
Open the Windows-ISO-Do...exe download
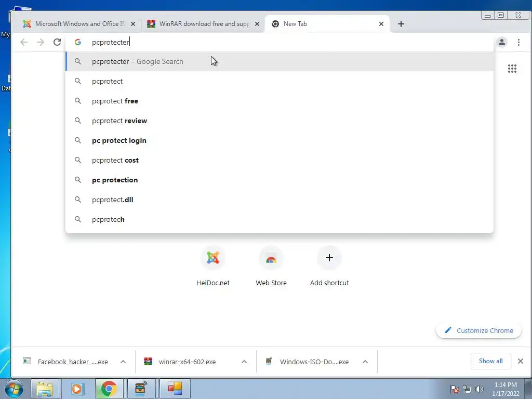pos(307,362)
